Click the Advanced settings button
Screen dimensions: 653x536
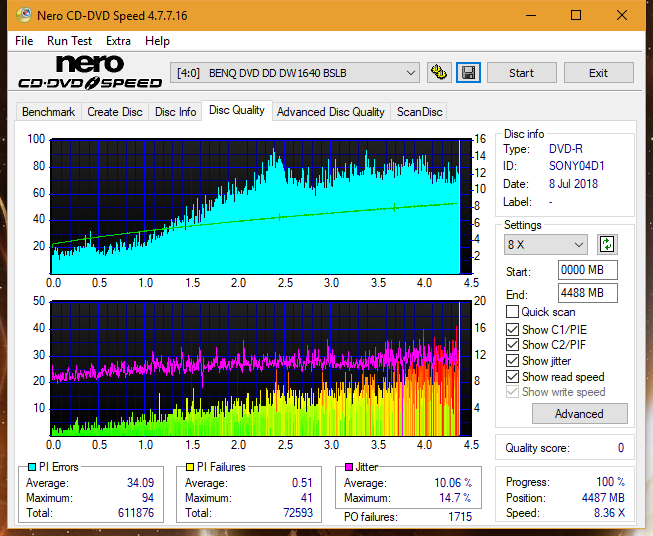click(x=579, y=414)
